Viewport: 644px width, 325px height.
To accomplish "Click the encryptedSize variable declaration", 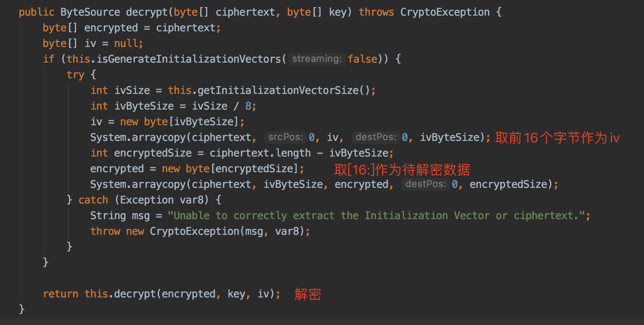I will click(x=153, y=153).
